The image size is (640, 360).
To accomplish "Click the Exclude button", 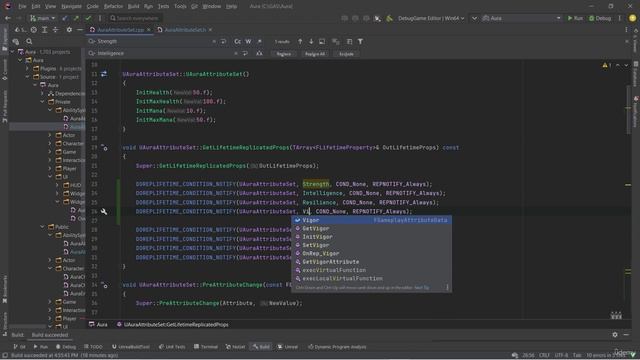I will coord(346,54).
